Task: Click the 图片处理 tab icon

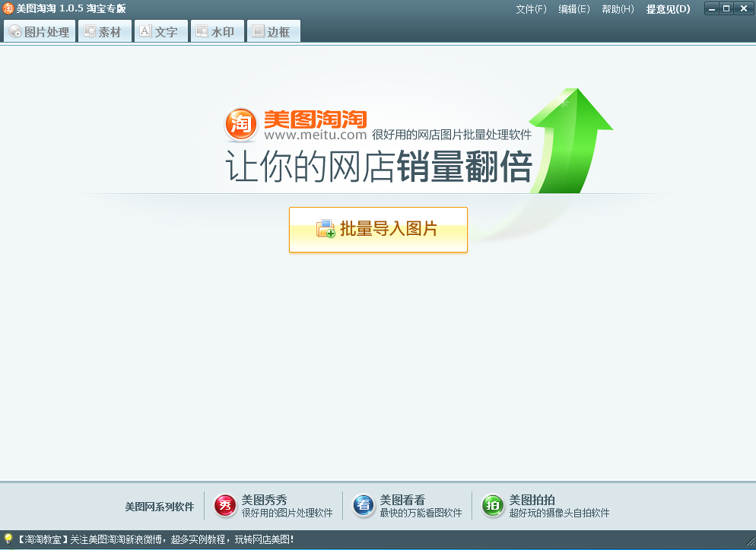Action: pyautogui.click(x=15, y=31)
